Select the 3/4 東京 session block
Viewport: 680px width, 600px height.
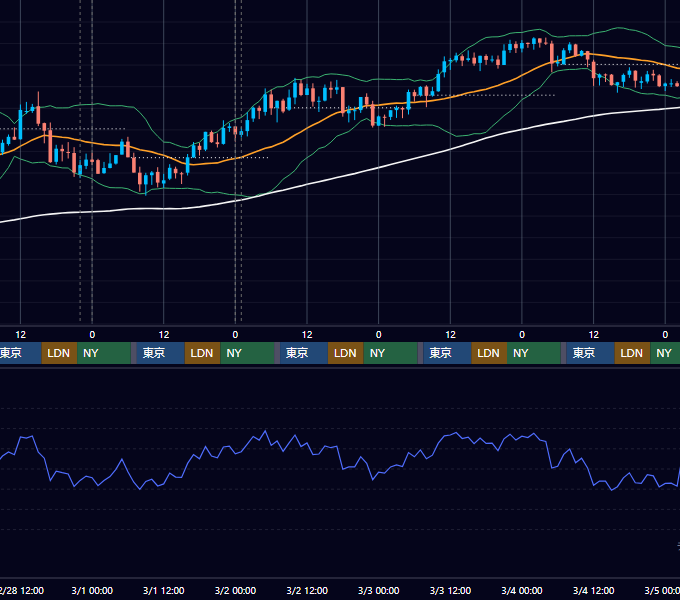pos(590,353)
